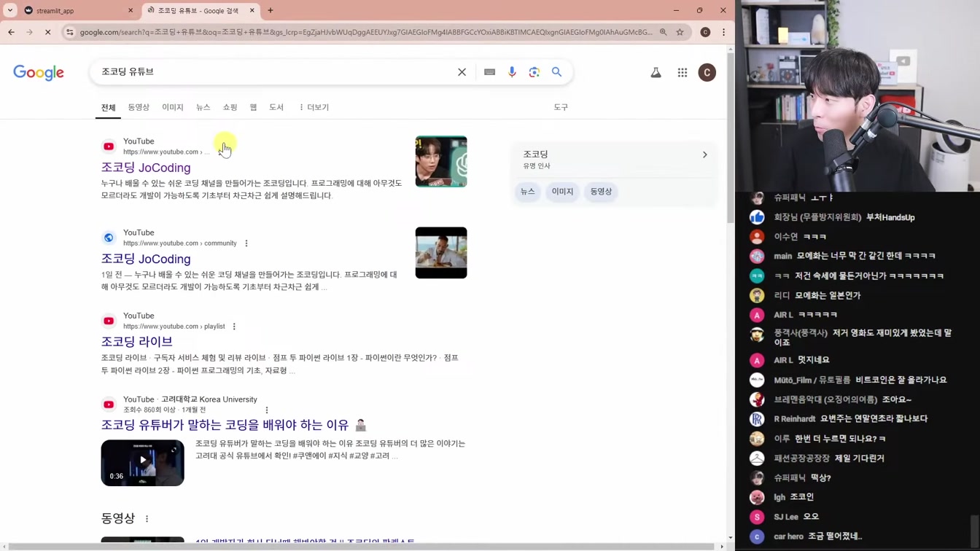Open the 도구 search tools
980x551 pixels.
561,107
